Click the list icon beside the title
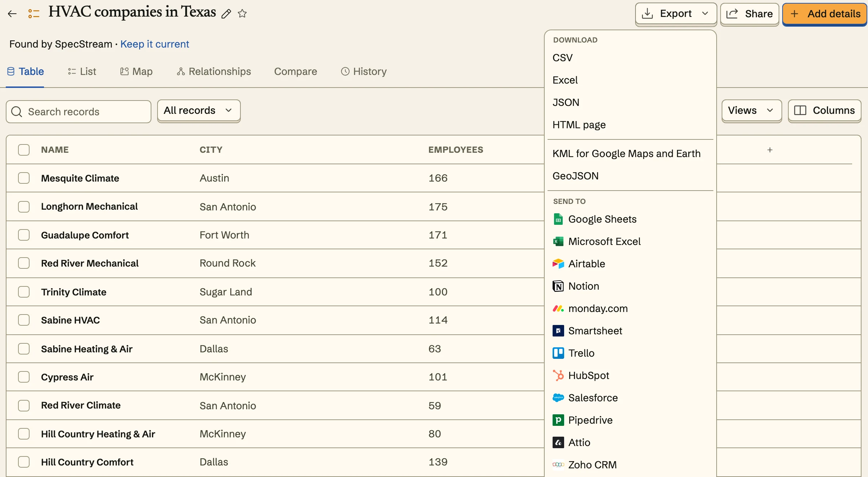Image resolution: width=868 pixels, height=477 pixels. 34,14
